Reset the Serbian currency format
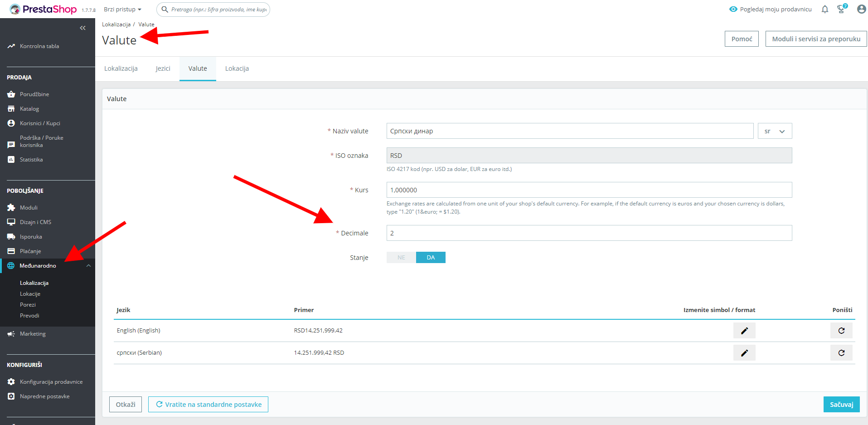 point(841,353)
